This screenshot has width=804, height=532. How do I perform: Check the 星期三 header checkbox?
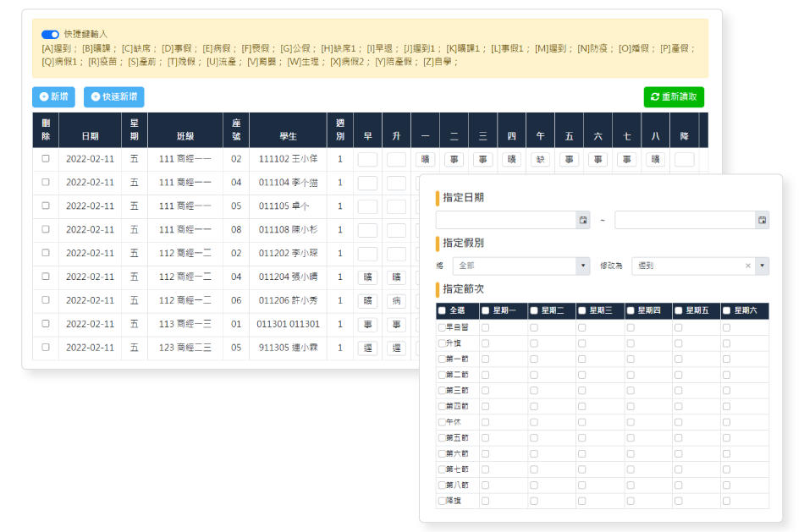pos(582,310)
